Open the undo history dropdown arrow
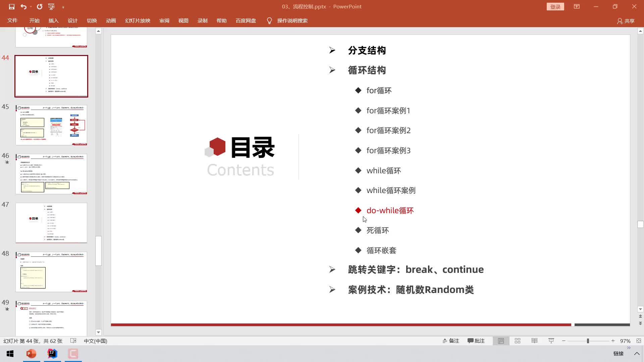 [x=31, y=7]
